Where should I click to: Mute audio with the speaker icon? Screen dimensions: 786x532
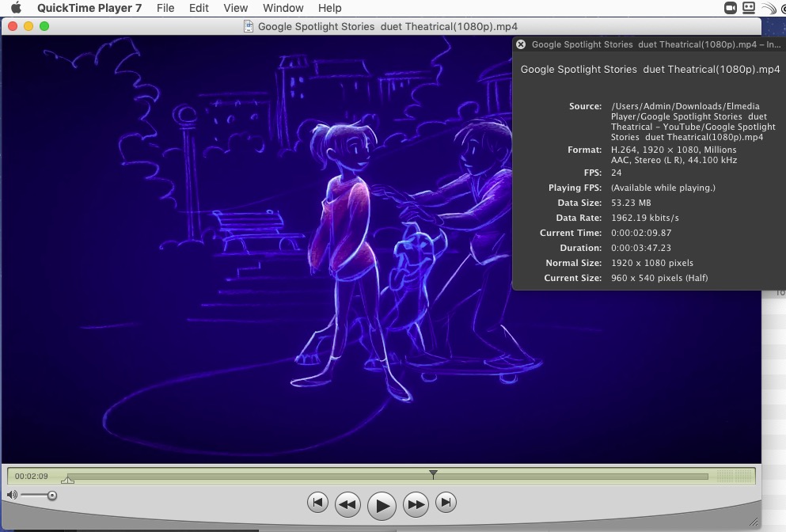12,495
